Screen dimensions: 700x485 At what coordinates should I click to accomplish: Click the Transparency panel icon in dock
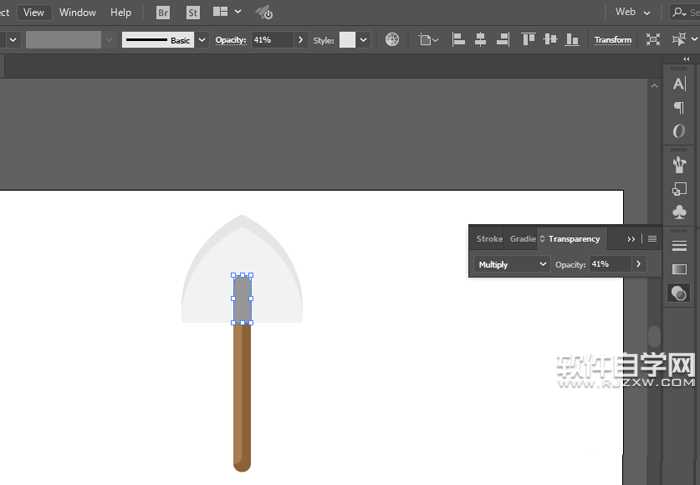click(x=679, y=293)
